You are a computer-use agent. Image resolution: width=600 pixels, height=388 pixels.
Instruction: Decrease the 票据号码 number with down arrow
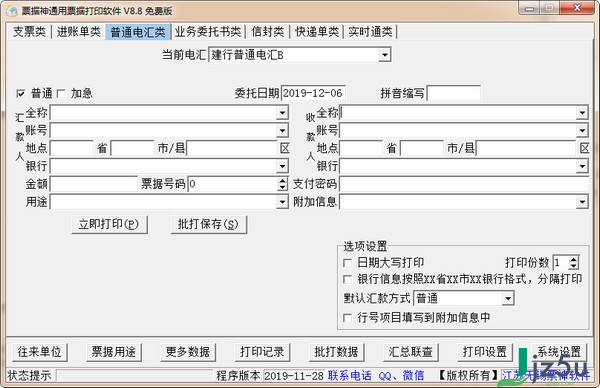point(282,187)
